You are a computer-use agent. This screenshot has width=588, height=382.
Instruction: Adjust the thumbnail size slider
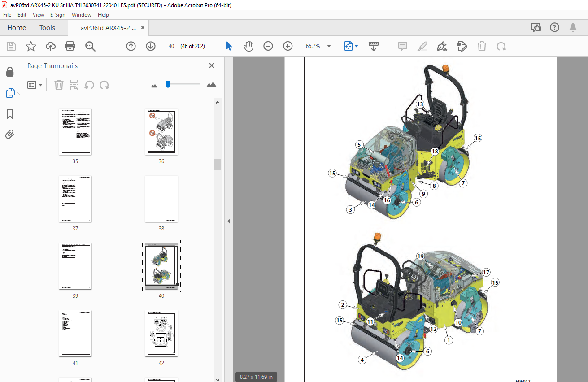click(168, 84)
